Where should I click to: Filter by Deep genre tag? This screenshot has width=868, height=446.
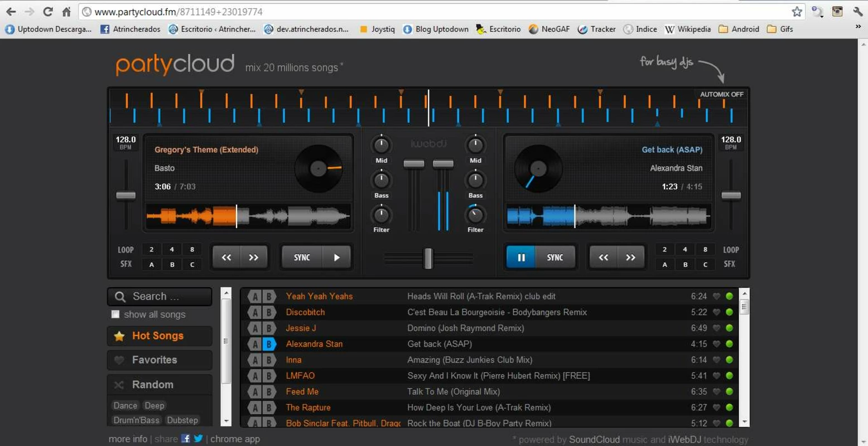[155, 405]
